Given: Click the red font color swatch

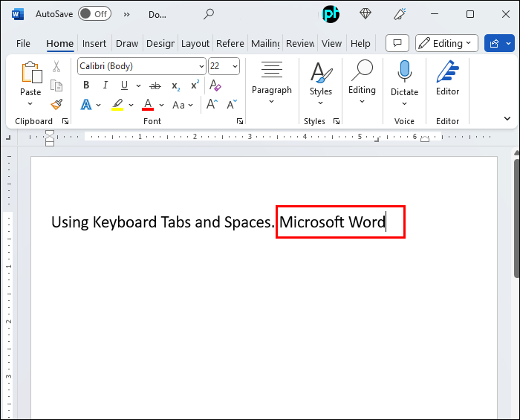Looking at the screenshot, I should 148,105.
